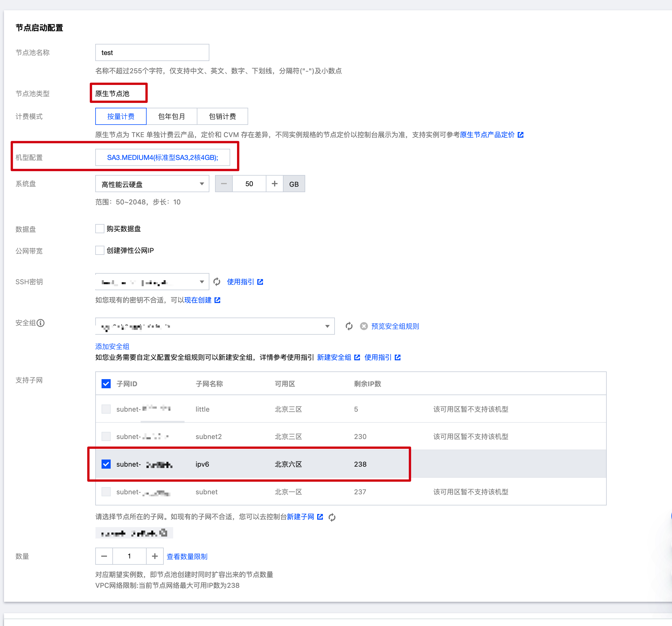Click plus icon to increase system disk size
672x626 pixels.
274,184
